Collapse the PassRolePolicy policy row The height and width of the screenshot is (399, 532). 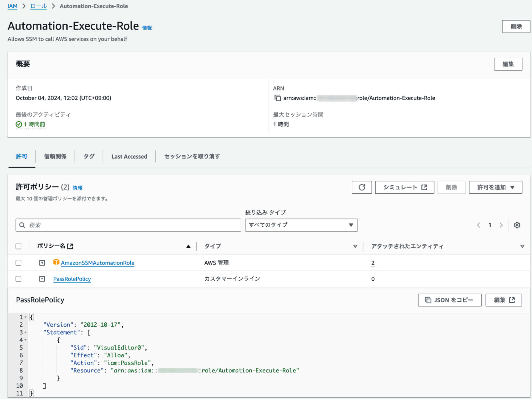point(42,279)
